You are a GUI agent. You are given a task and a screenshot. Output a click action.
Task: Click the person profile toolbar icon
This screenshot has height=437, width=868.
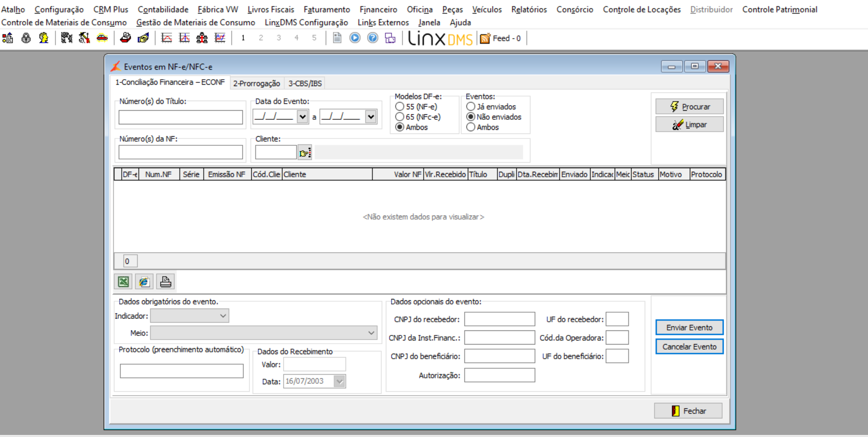point(44,38)
